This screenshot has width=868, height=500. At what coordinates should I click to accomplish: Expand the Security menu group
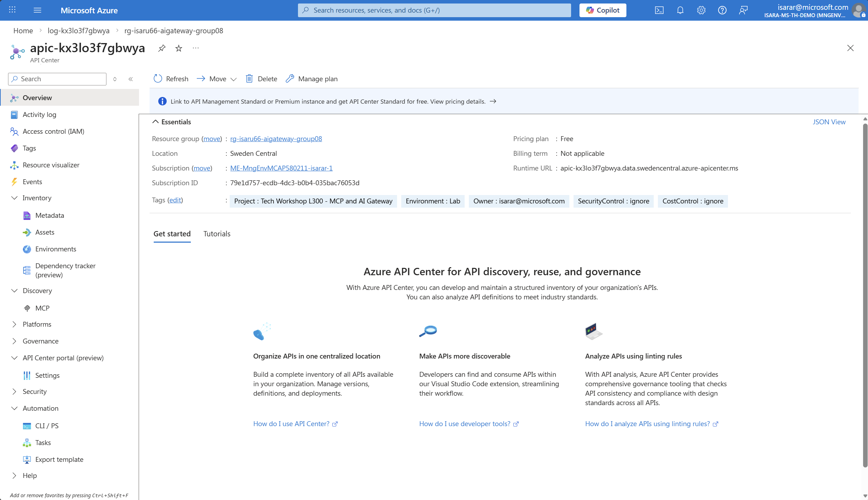14,391
